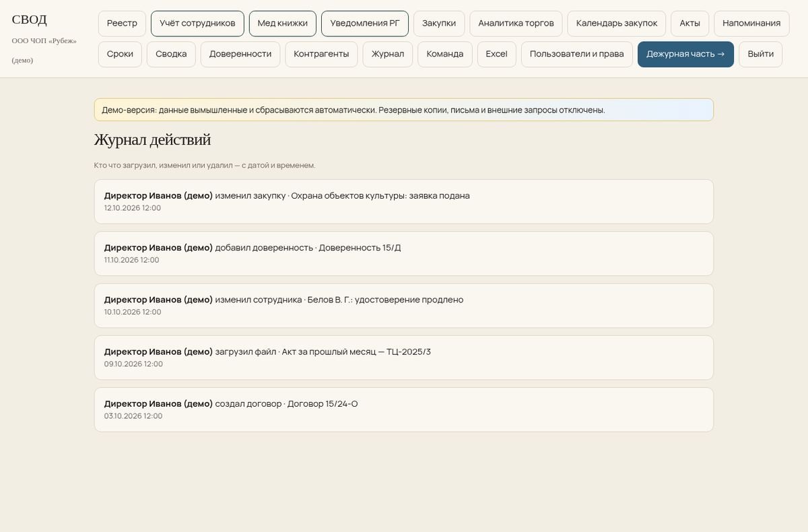
Task: Open Аналитика торгов
Action: (x=516, y=23)
